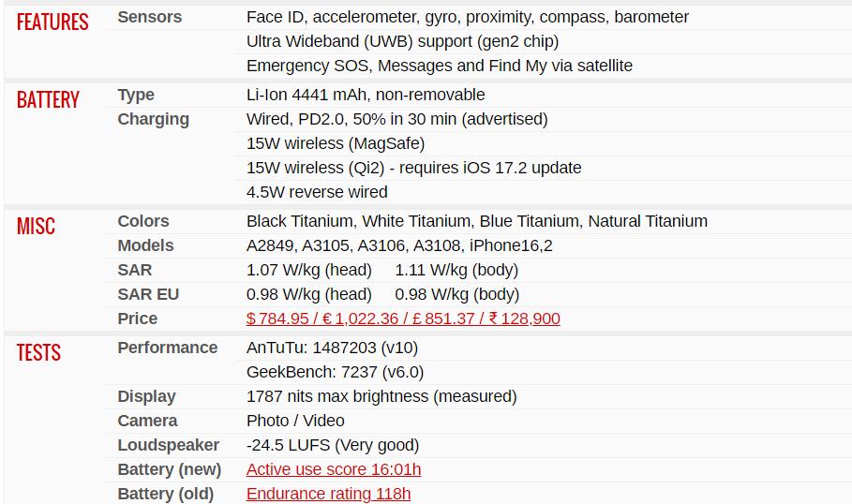Click the TESTS section heading
This screenshot has height=504, width=852.
[38, 352]
